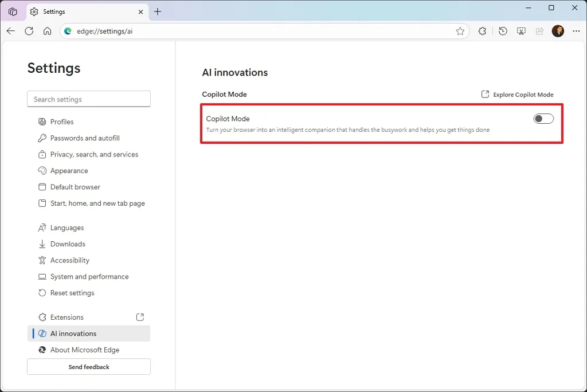The width and height of the screenshot is (587, 392).
Task: Open Appearance settings from the sidebar
Action: [69, 170]
